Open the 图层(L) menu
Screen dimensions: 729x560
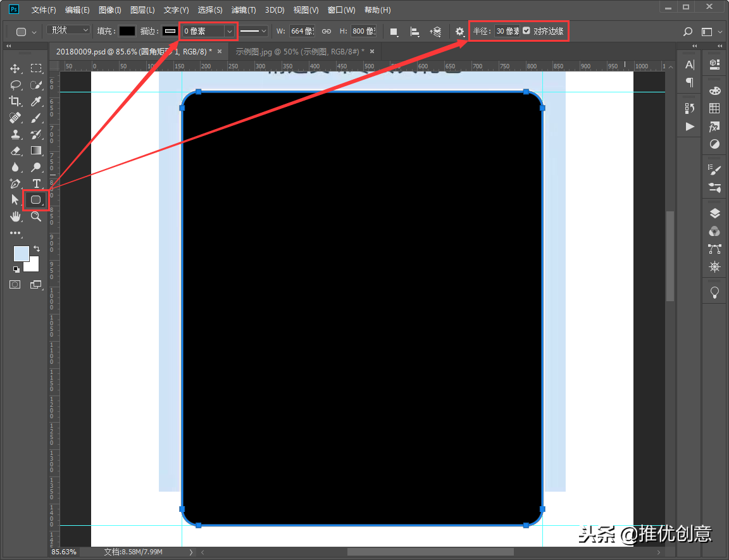pyautogui.click(x=143, y=9)
